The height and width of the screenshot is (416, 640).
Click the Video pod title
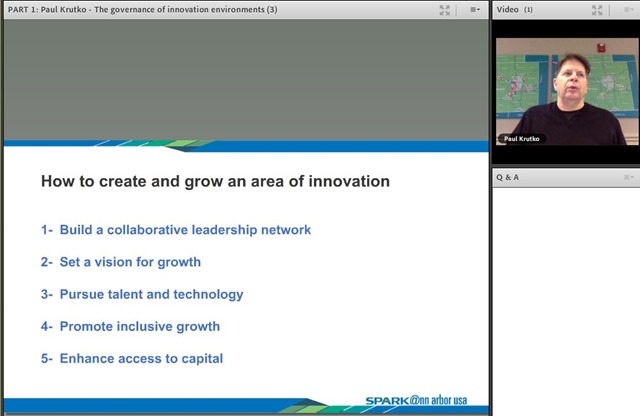pos(507,9)
